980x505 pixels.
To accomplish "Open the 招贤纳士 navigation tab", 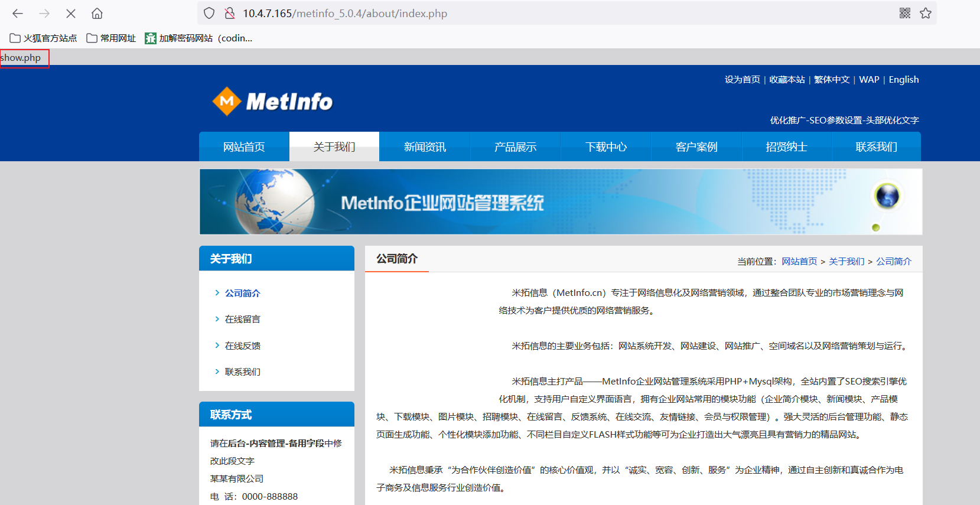I will [786, 146].
